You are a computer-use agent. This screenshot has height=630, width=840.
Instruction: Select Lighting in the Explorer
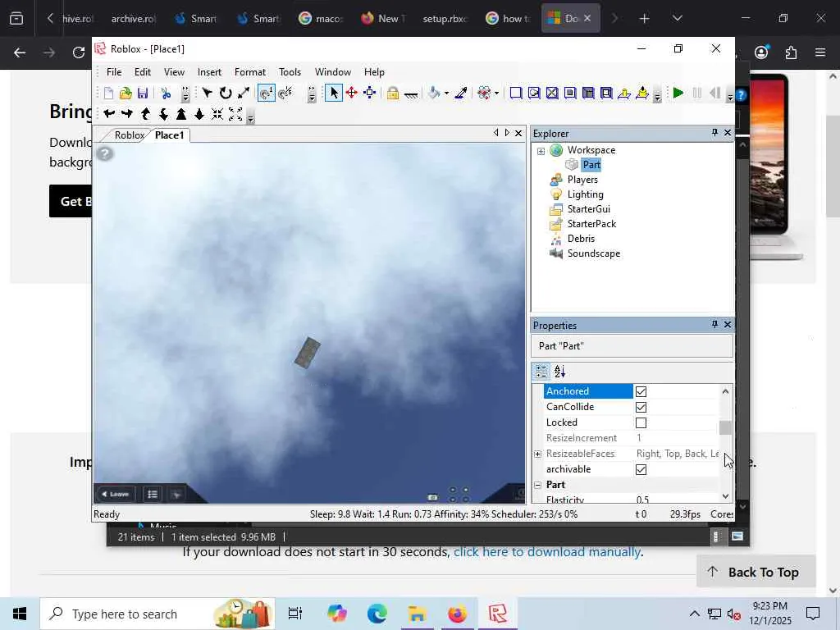point(585,194)
